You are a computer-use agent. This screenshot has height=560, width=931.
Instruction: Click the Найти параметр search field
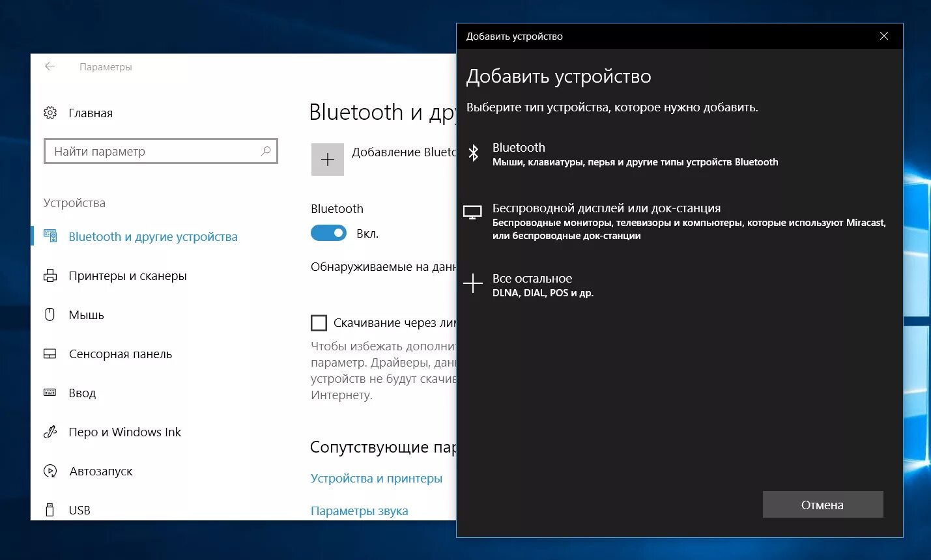pos(161,151)
